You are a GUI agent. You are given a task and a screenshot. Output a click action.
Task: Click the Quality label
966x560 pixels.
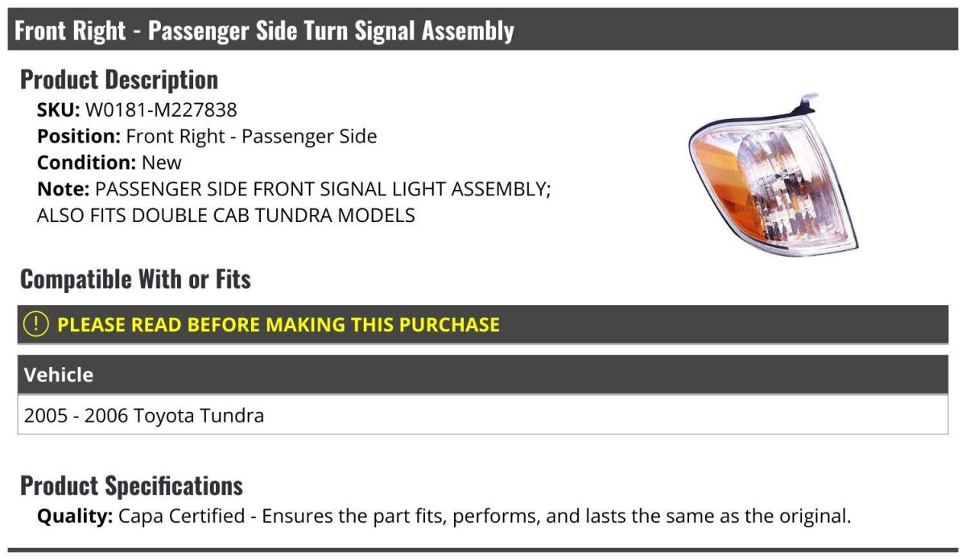(x=75, y=516)
